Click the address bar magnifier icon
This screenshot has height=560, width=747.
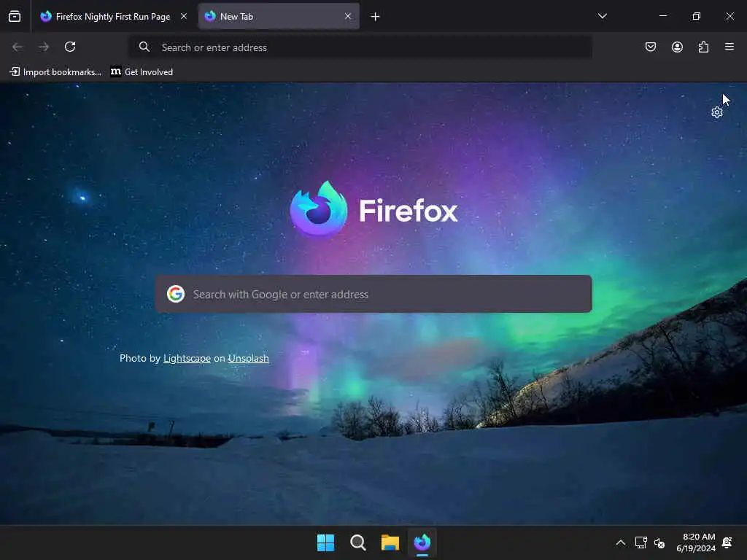tap(144, 47)
